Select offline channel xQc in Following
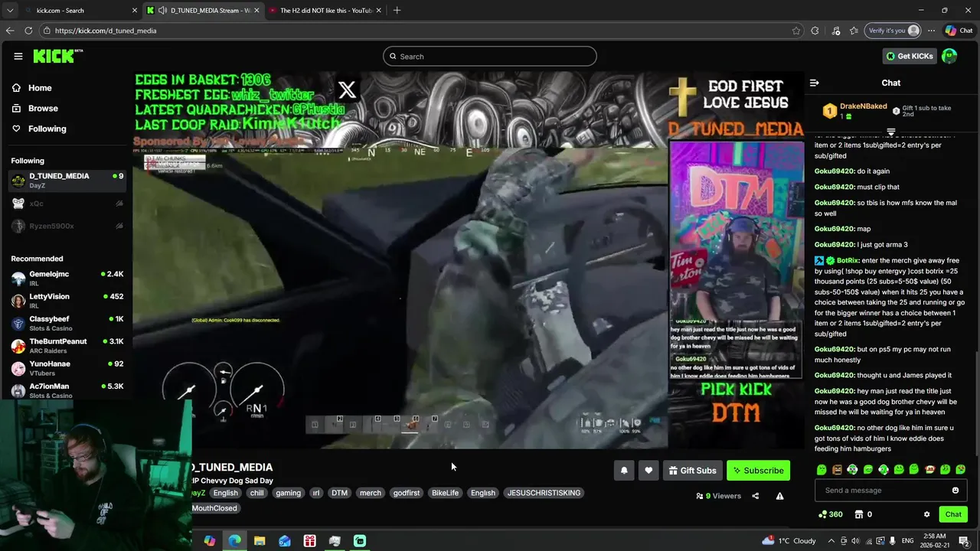Viewport: 980px width, 551px height. pos(67,204)
